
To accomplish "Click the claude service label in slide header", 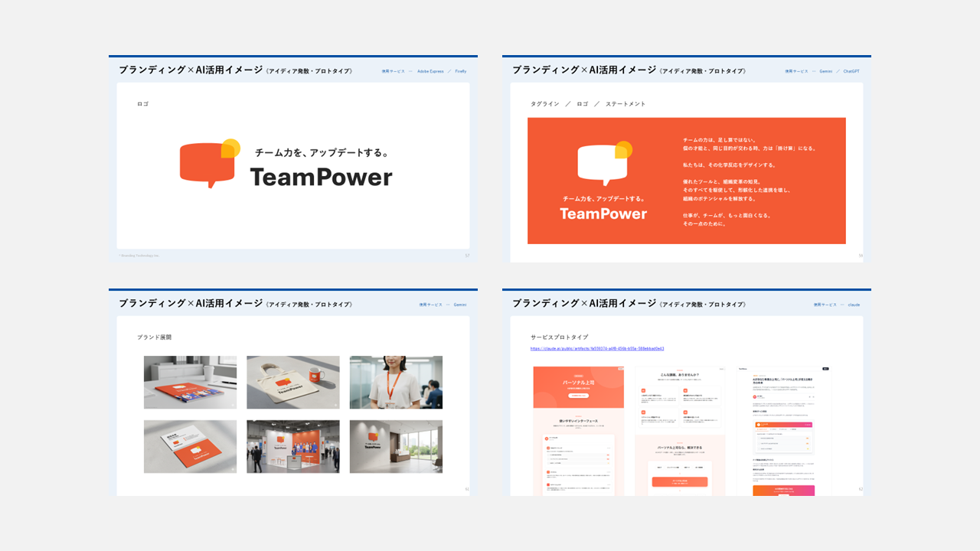I will click(x=853, y=305).
